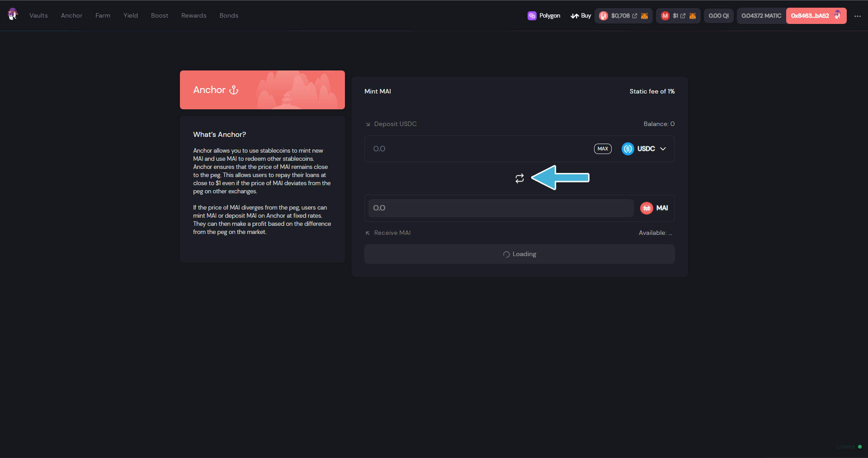This screenshot has height=458, width=868.
Task: Click the QiDao logo in top-left corner
Action: pyautogui.click(x=13, y=14)
